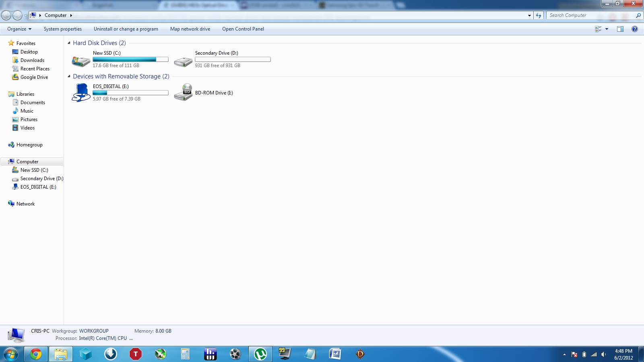Image resolution: width=644 pixels, height=362 pixels.
Task: Open the Secondary Drive (D:) drive icon
Action: coord(183,62)
